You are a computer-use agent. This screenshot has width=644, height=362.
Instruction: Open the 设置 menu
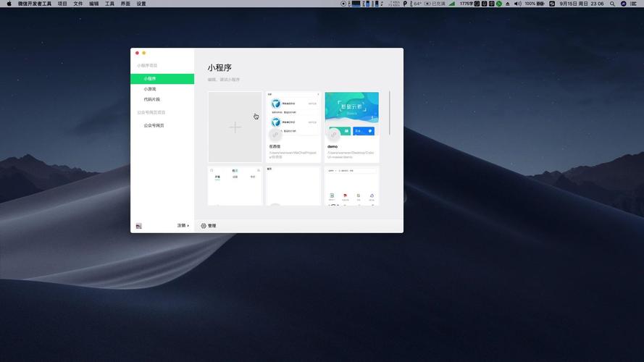[141, 4]
